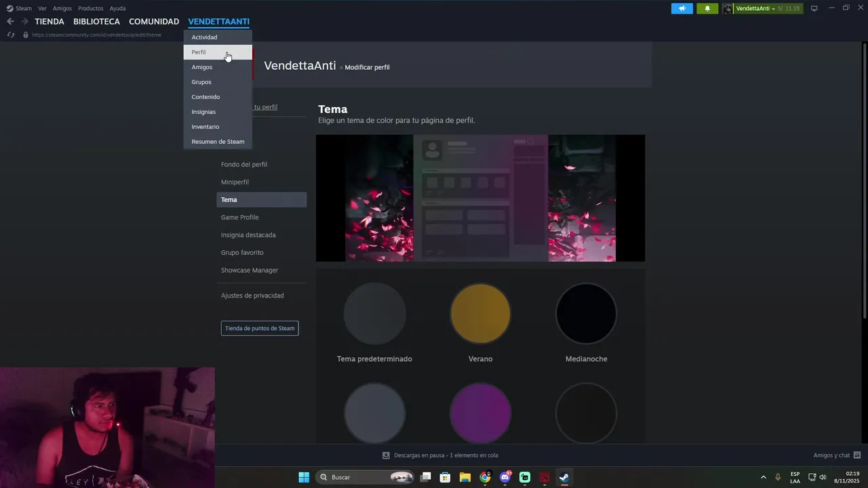Screen dimensions: 868x488
Task: Open Fondo del perfil settings
Action: [x=261, y=165]
